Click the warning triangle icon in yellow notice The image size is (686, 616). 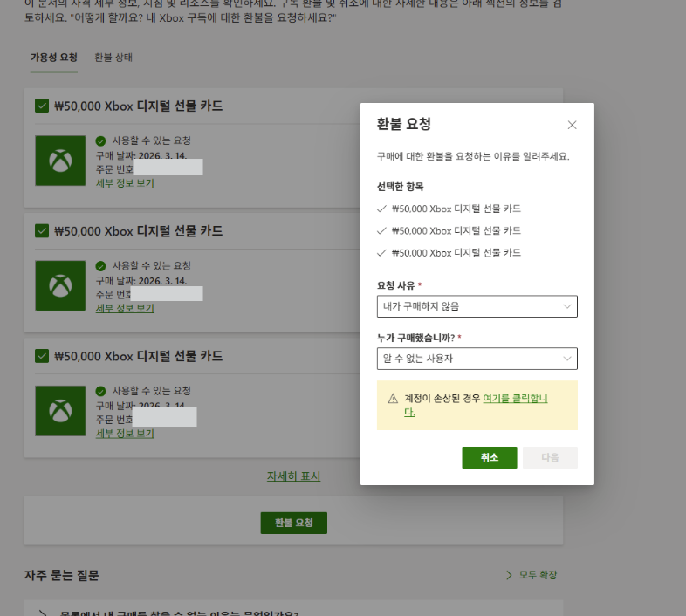click(393, 399)
